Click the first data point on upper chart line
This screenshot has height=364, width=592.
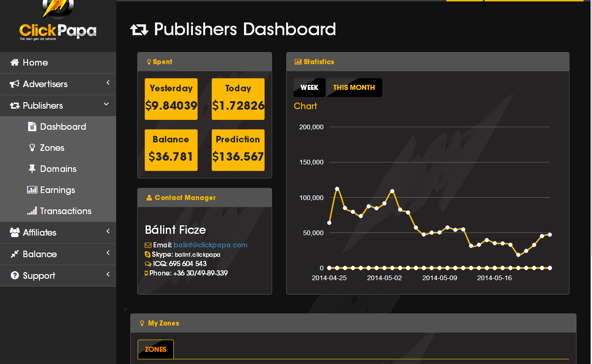click(329, 223)
